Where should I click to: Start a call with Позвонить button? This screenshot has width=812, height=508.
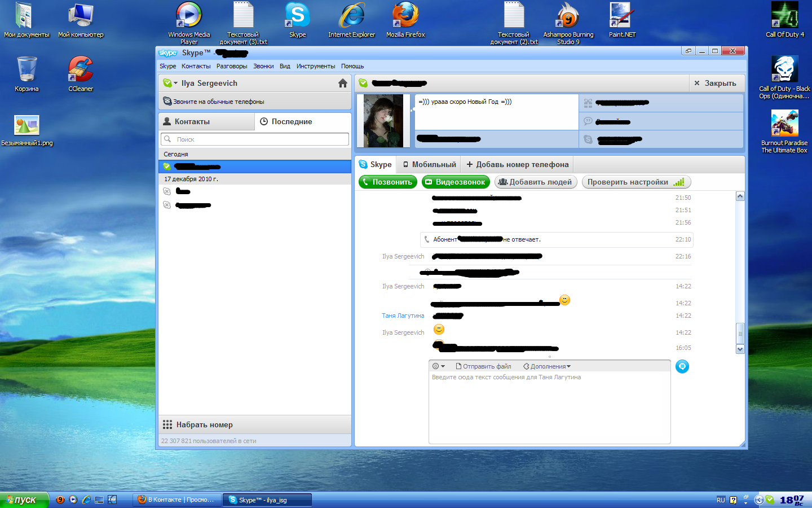pos(388,182)
